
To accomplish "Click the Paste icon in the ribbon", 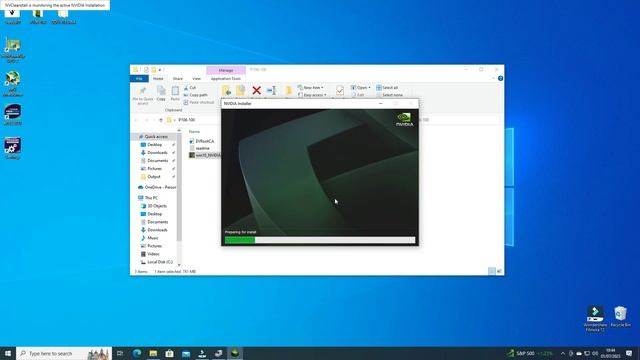I will tap(175, 91).
